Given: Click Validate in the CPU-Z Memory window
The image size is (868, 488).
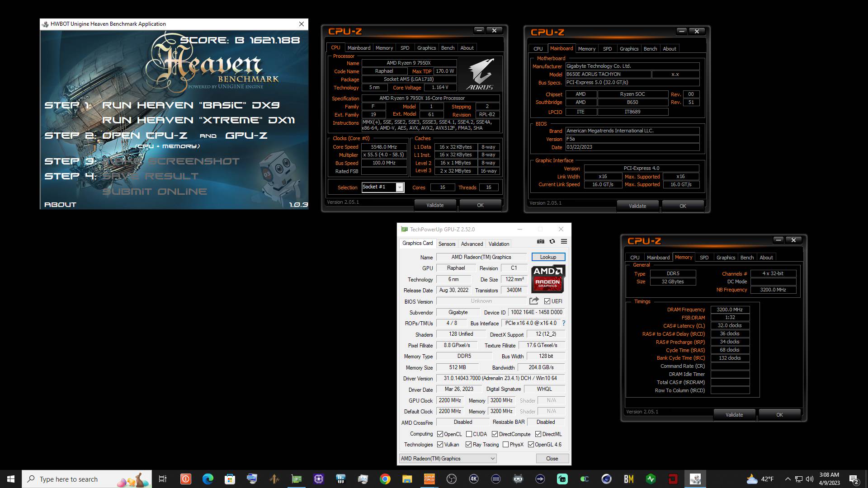Looking at the screenshot, I should click(734, 415).
